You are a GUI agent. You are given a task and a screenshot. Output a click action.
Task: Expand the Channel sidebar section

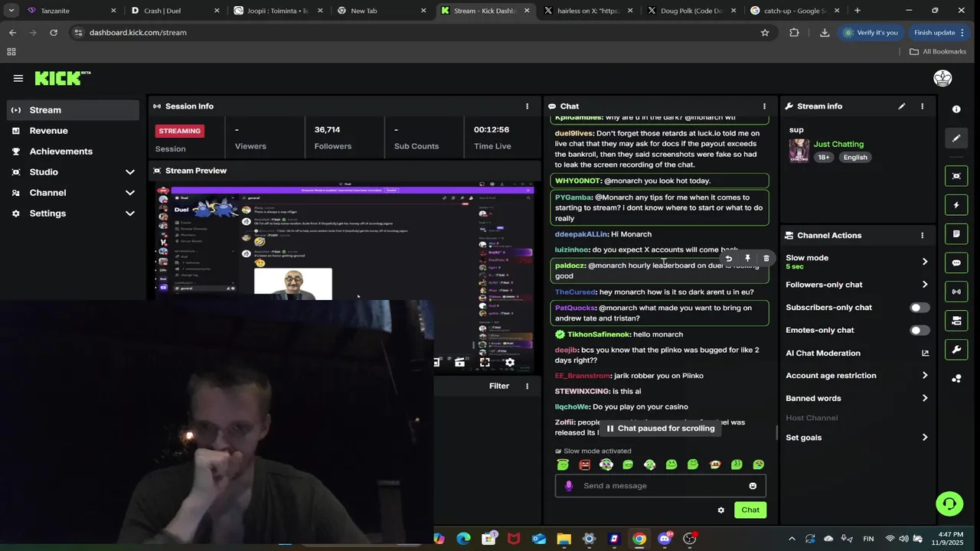[x=129, y=193]
